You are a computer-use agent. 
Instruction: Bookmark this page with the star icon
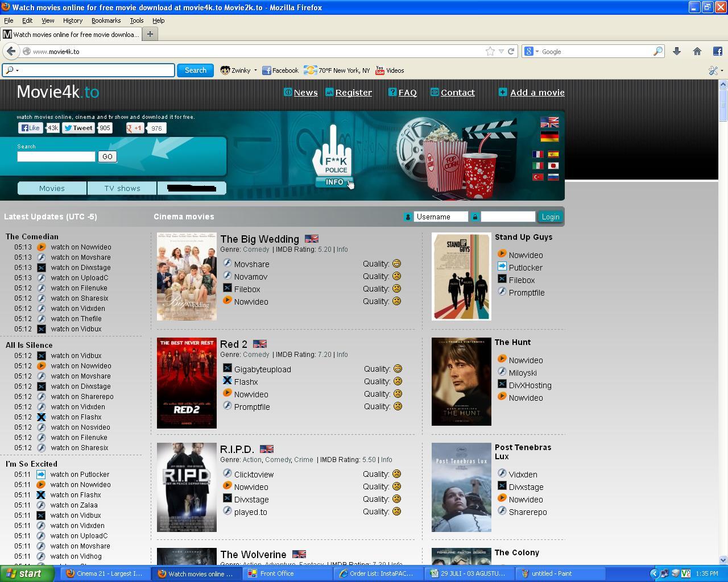pos(490,51)
